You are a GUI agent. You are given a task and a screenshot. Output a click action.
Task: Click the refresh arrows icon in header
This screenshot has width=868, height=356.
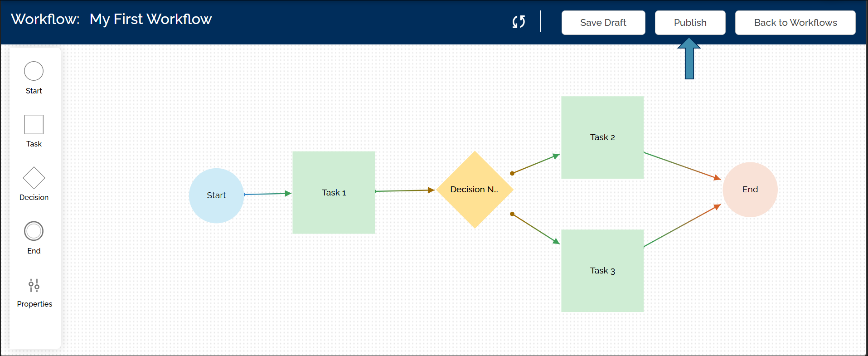[519, 22]
